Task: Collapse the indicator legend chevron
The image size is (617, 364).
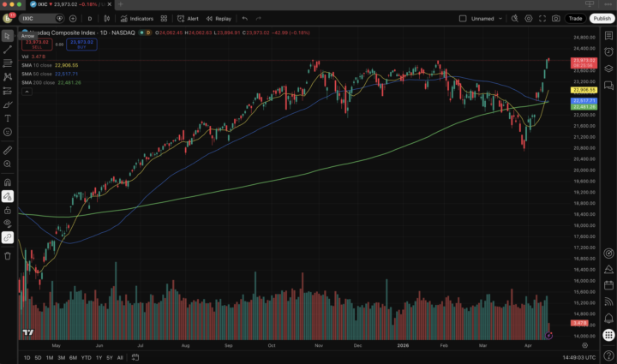Action: 27,92
